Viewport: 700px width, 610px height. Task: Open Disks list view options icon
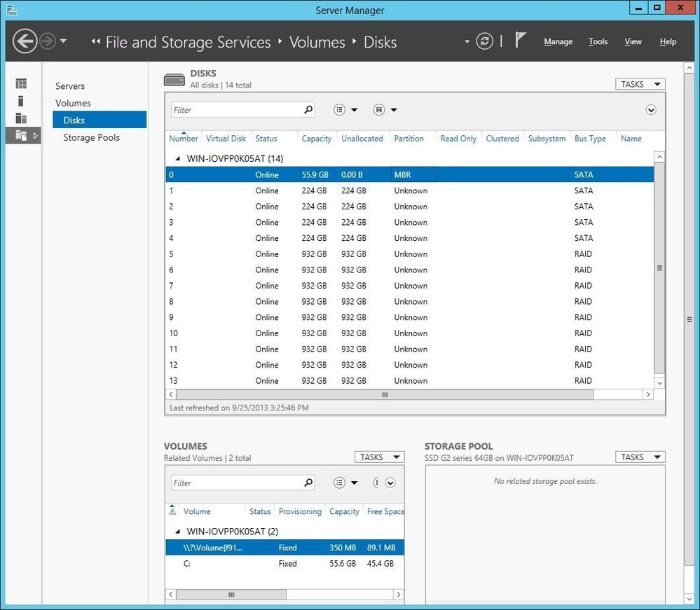tap(339, 110)
